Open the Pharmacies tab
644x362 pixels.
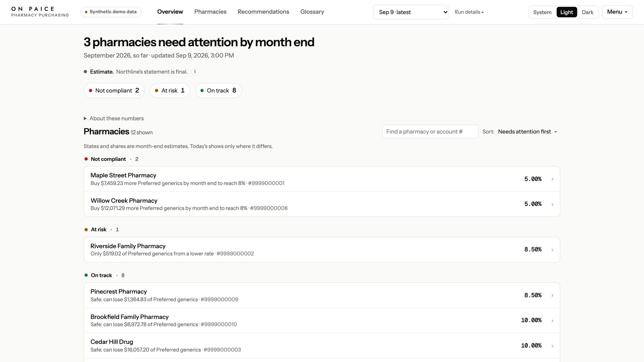[210, 12]
